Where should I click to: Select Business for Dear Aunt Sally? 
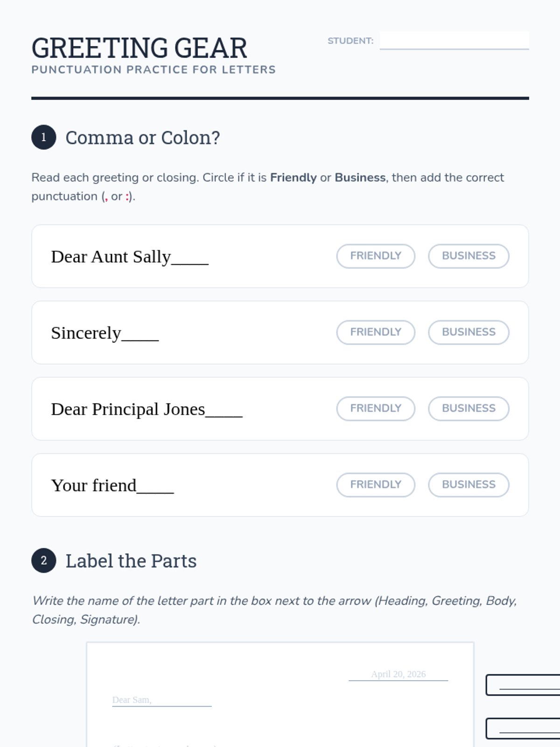[x=469, y=256]
